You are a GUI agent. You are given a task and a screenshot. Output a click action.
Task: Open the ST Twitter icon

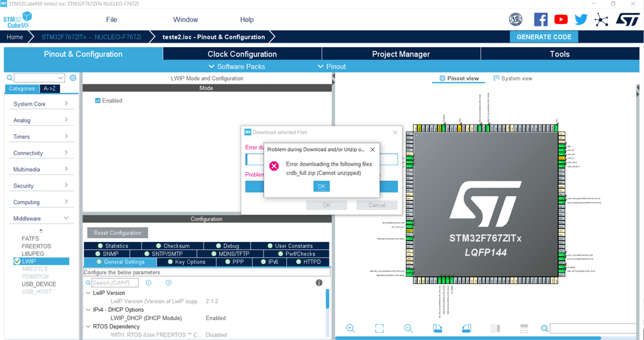pyautogui.click(x=581, y=19)
